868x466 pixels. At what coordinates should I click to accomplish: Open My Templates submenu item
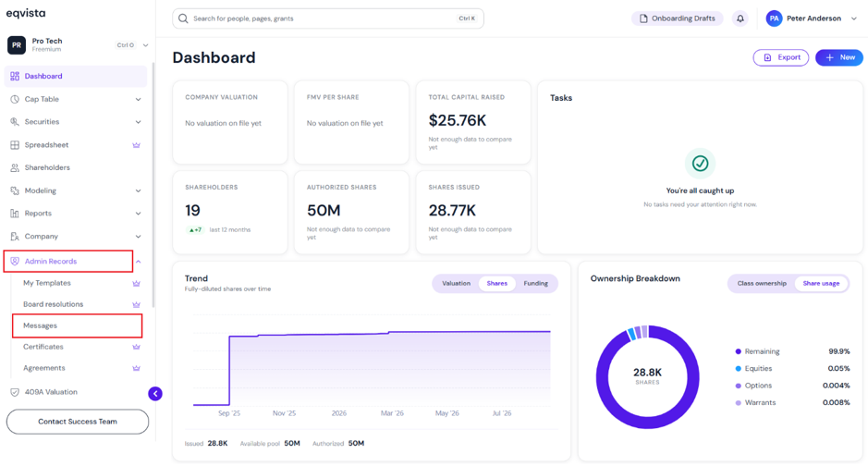point(47,283)
